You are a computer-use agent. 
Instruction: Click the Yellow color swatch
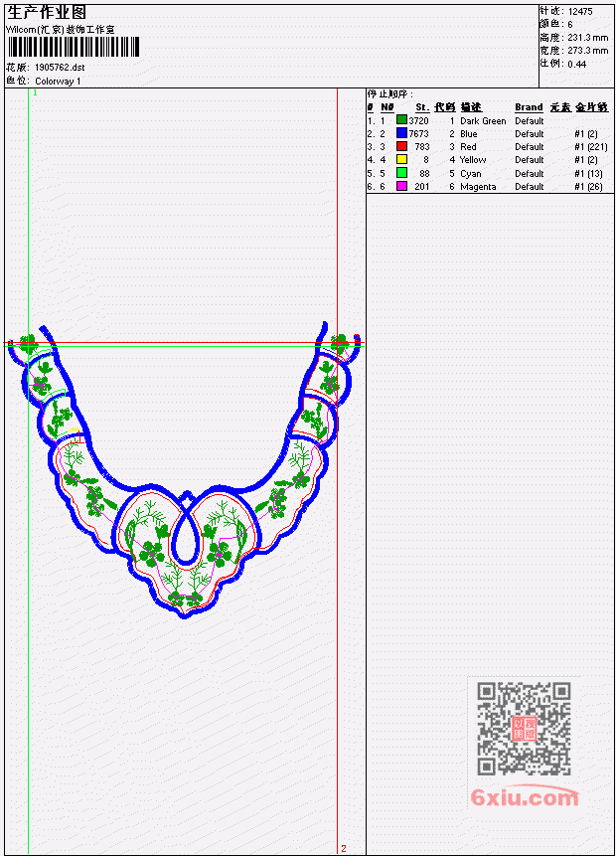[x=401, y=159]
